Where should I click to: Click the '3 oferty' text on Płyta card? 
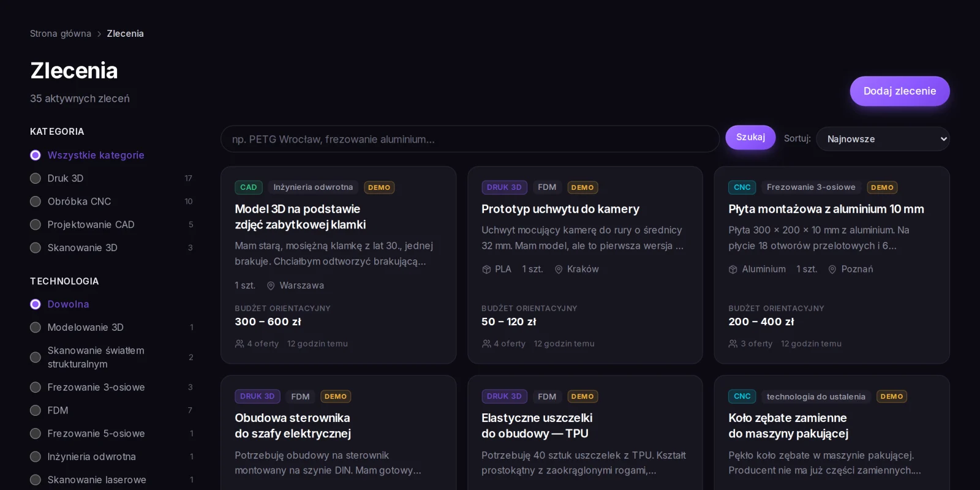(x=756, y=344)
